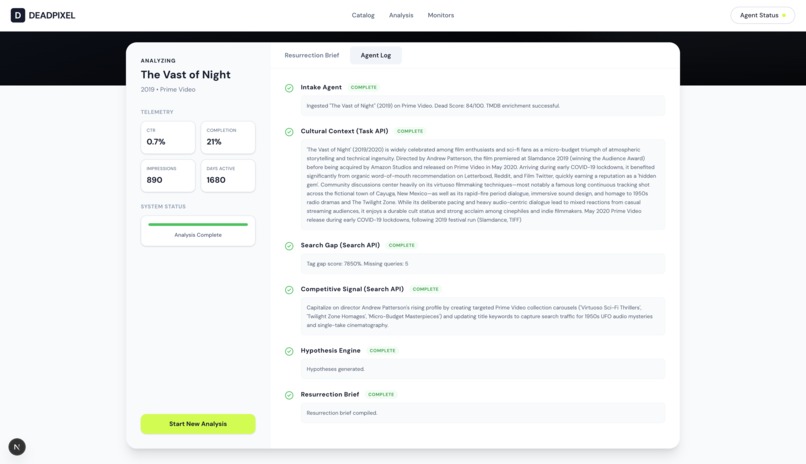This screenshot has width=806, height=464.
Task: Click the Completion 21% telemetry card
Action: 228,138
